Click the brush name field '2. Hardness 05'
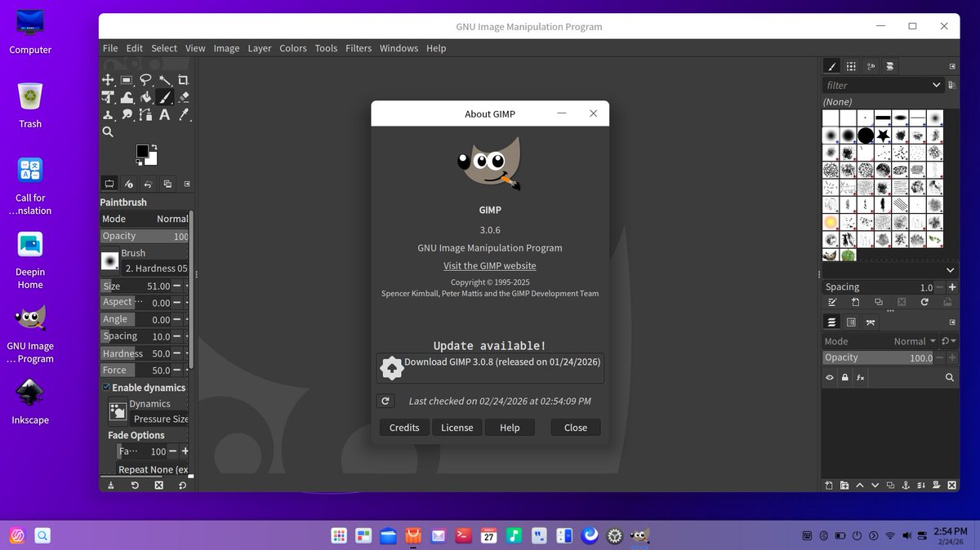 pos(155,268)
